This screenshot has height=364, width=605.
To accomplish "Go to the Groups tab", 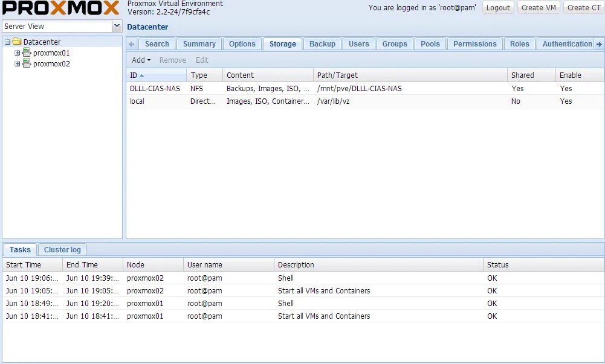I will [394, 44].
